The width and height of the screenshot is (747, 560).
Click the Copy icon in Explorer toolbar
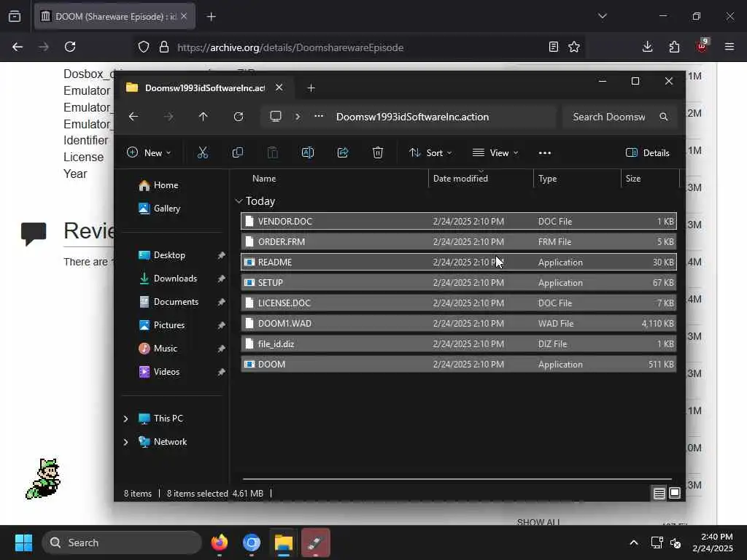pos(237,152)
